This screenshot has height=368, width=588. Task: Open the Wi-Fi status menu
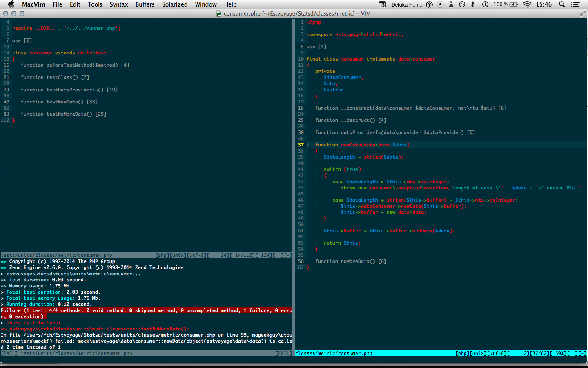(x=527, y=4)
